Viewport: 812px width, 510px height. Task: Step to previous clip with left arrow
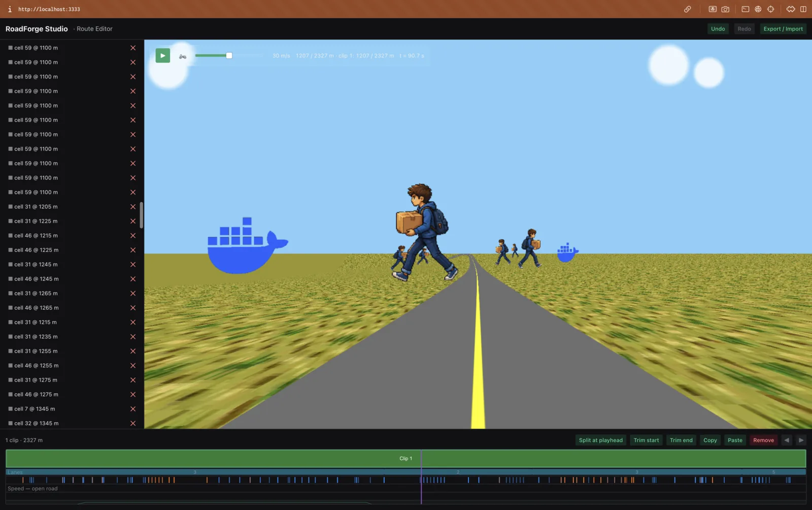[x=787, y=440]
